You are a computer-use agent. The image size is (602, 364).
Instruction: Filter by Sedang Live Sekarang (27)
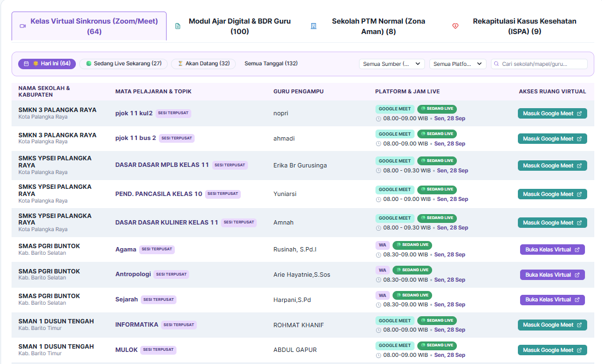[124, 64]
